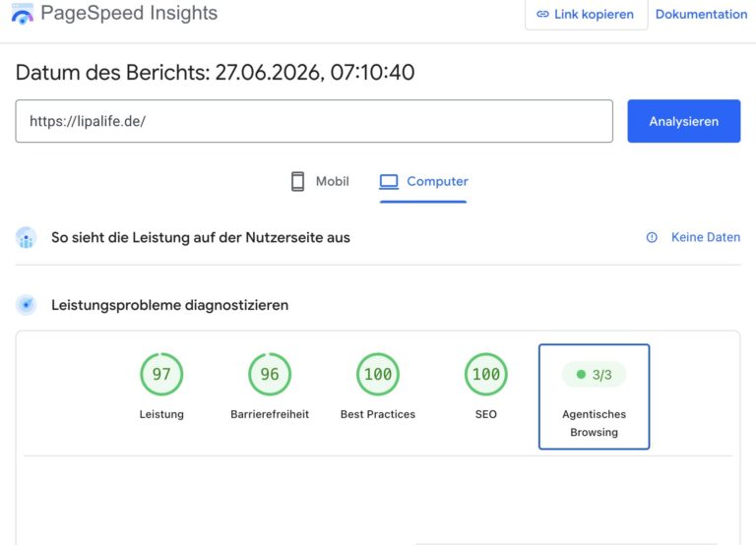The height and width of the screenshot is (545, 756).
Task: Switch to the Computer tab
Action: (423, 182)
